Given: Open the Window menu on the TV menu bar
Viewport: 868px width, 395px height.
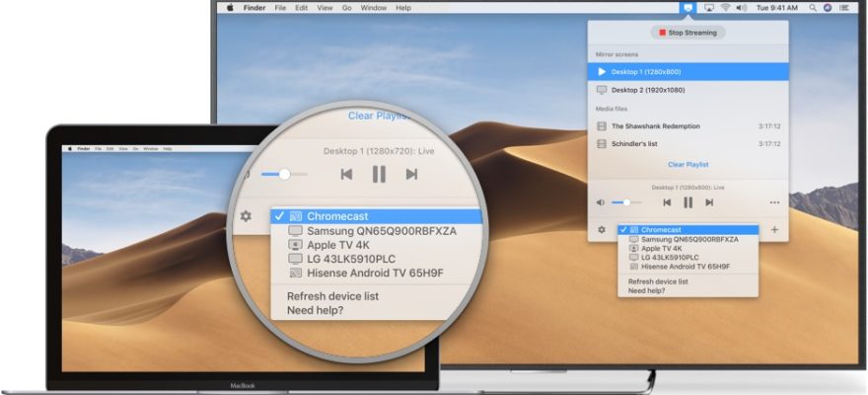Looking at the screenshot, I should point(373,8).
